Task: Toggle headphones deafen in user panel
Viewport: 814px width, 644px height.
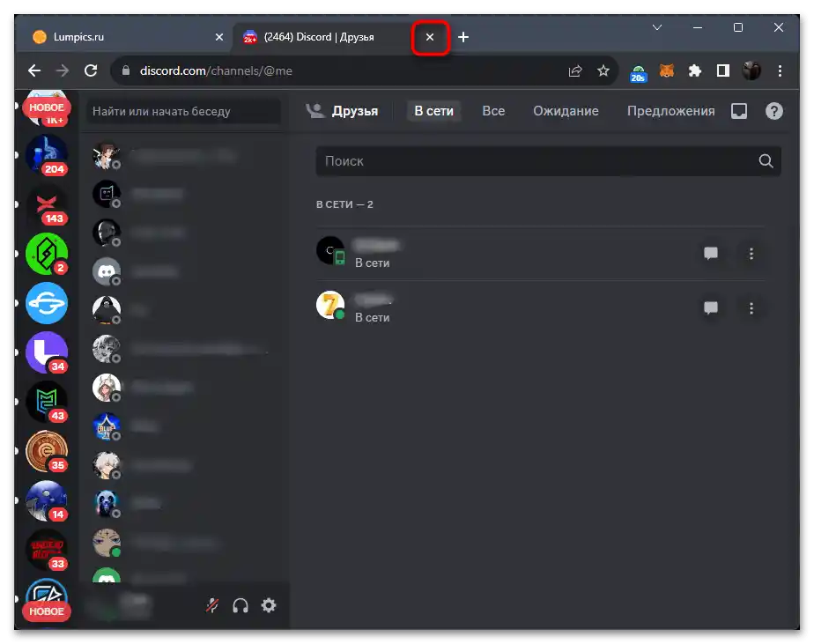Action: point(240,605)
